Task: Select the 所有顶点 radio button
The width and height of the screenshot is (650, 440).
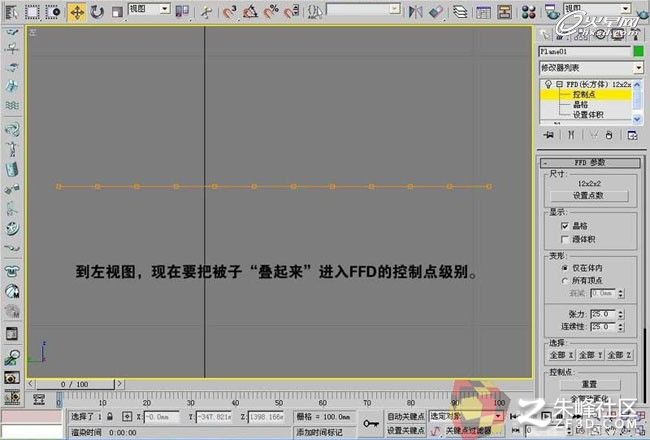Action: pyautogui.click(x=564, y=281)
